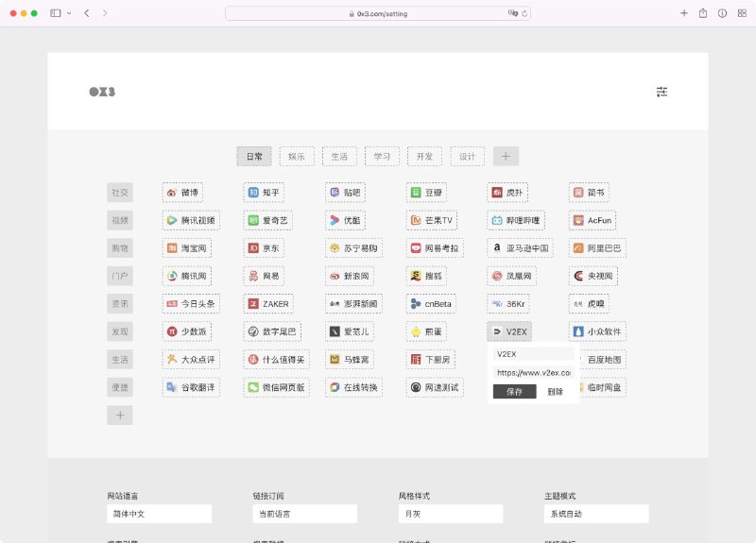Open a new Safari tab

683,13
